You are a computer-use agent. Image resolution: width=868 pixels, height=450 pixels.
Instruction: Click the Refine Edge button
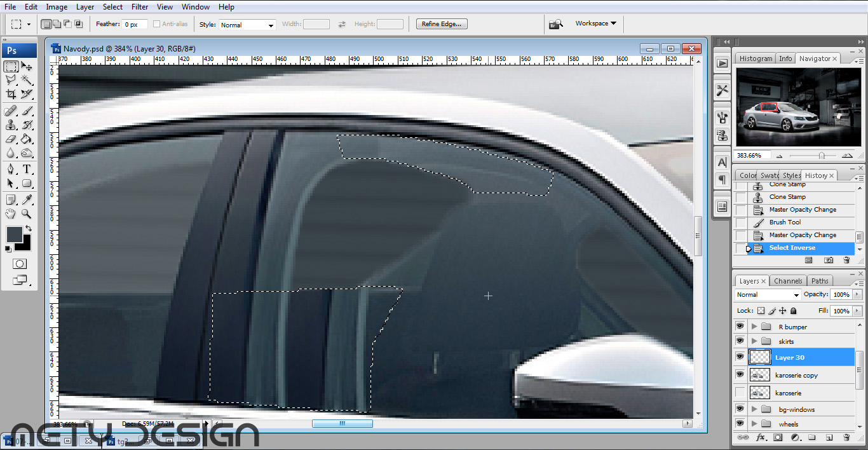(442, 24)
